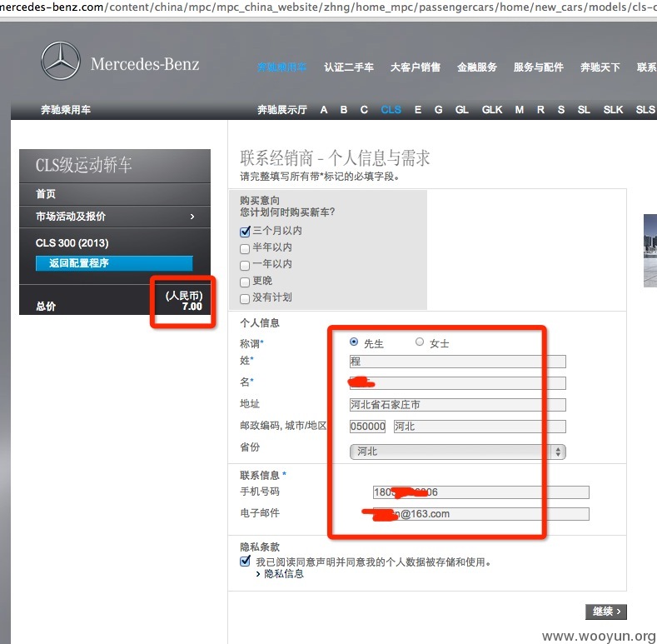Check the 半年以内 checkbox
Image resolution: width=657 pixels, height=644 pixels.
click(x=245, y=248)
